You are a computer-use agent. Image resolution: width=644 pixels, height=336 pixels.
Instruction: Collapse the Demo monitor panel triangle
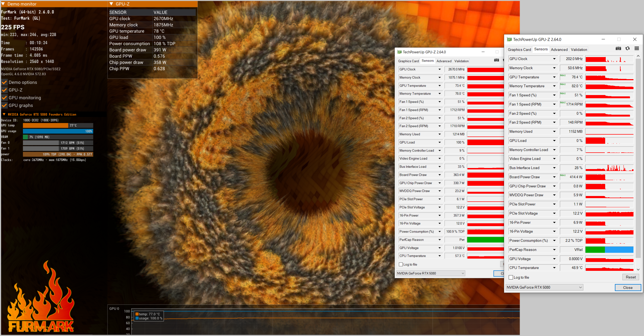point(3,4)
